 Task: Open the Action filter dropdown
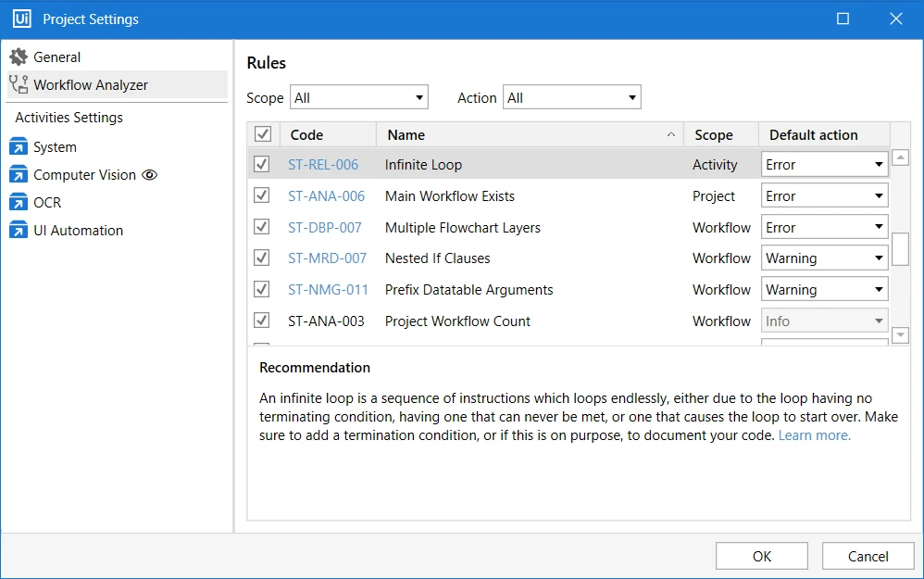click(571, 97)
